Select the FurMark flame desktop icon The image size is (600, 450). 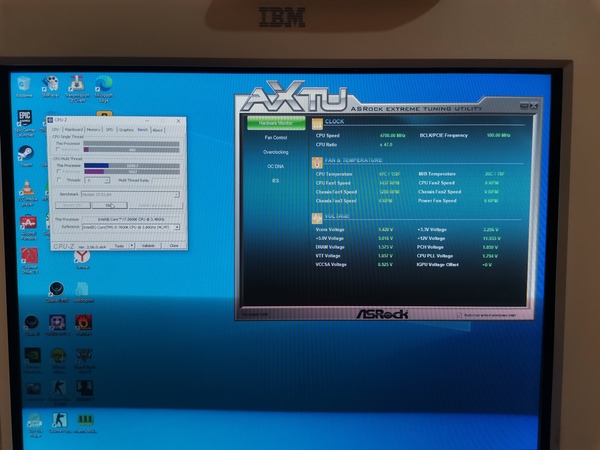tap(83, 323)
